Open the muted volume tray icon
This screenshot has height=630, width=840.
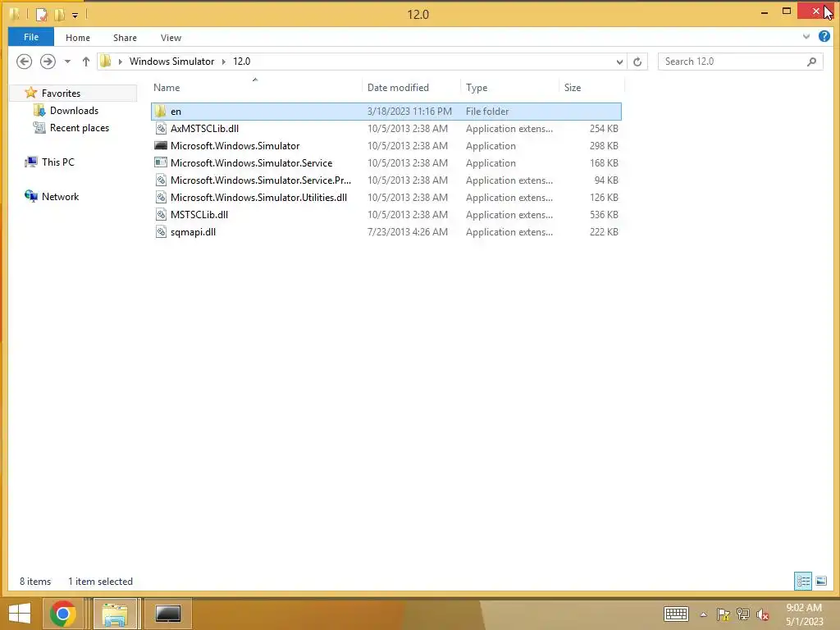pos(763,614)
